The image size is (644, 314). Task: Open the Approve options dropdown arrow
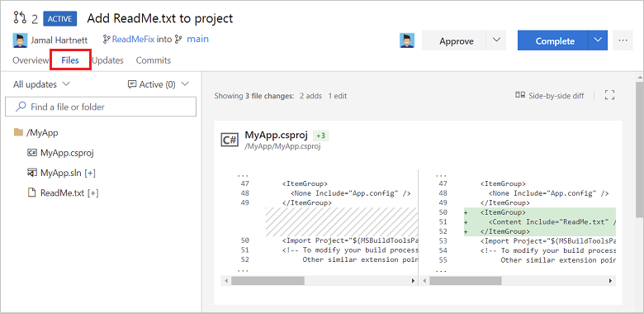tap(496, 40)
